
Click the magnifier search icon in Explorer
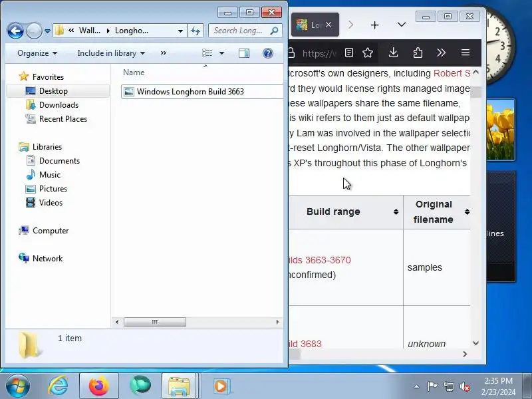coord(274,31)
